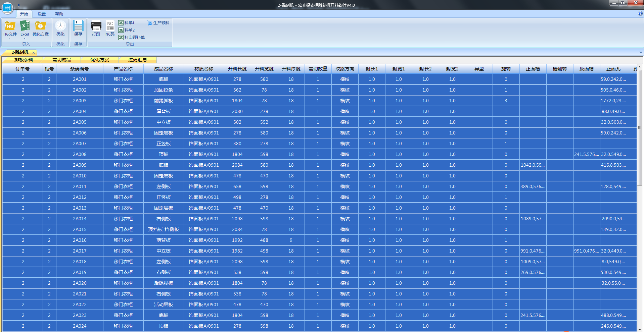Open quick access toolbar dropdown arrow
Image resolution: width=644 pixels, height=332 pixels.
click(x=19, y=6)
